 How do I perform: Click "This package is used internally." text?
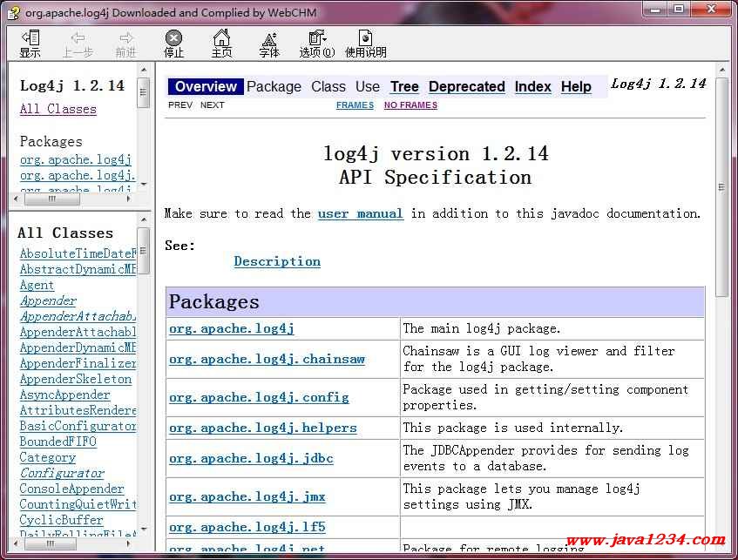pyautogui.click(x=513, y=428)
